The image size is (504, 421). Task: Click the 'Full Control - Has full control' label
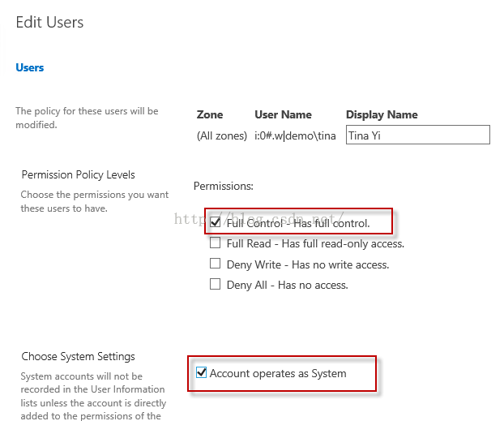pyautogui.click(x=298, y=223)
